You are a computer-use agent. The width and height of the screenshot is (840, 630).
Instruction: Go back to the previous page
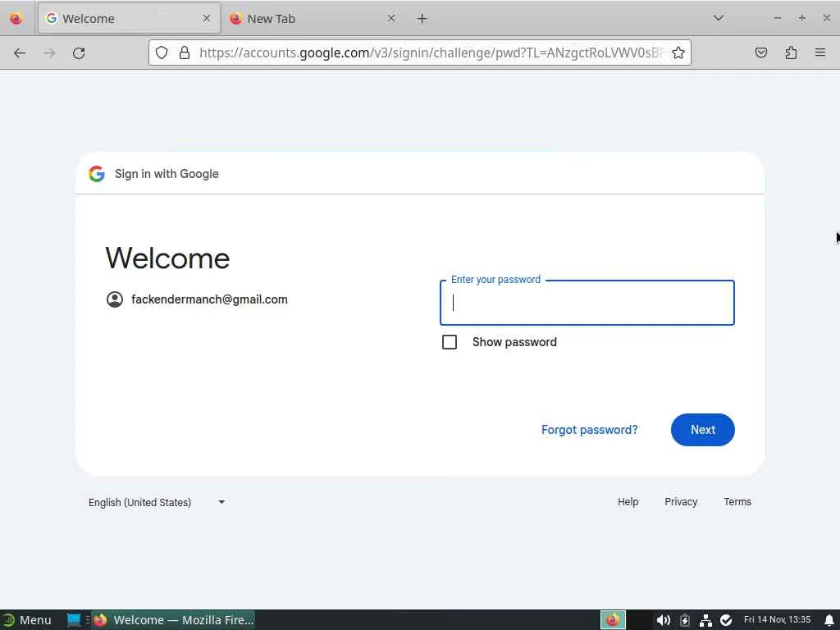click(x=20, y=52)
